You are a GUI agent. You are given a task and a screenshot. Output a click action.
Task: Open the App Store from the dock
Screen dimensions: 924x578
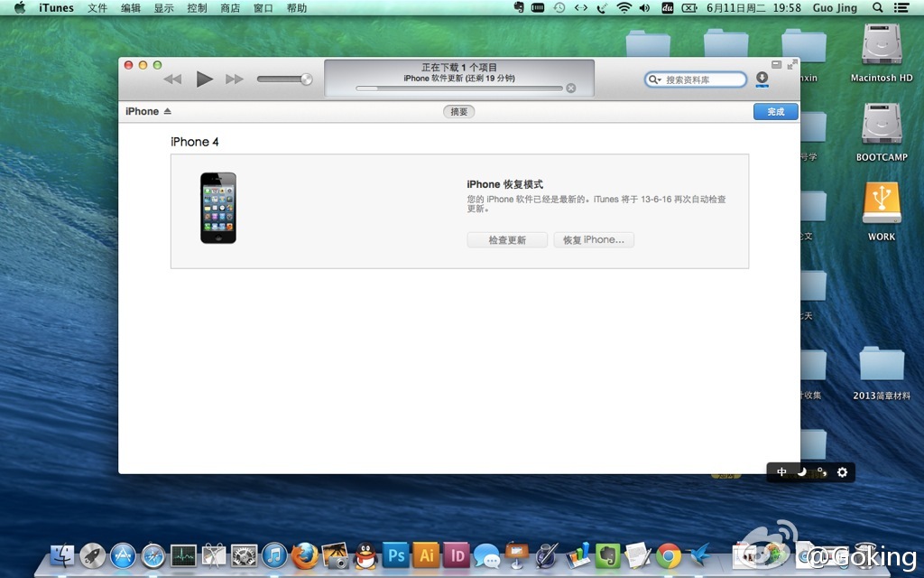(x=123, y=555)
